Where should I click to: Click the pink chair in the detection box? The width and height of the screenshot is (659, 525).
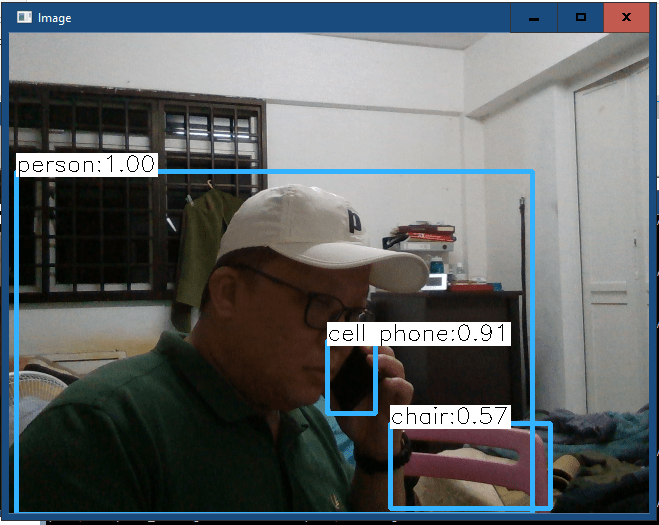tap(470, 465)
